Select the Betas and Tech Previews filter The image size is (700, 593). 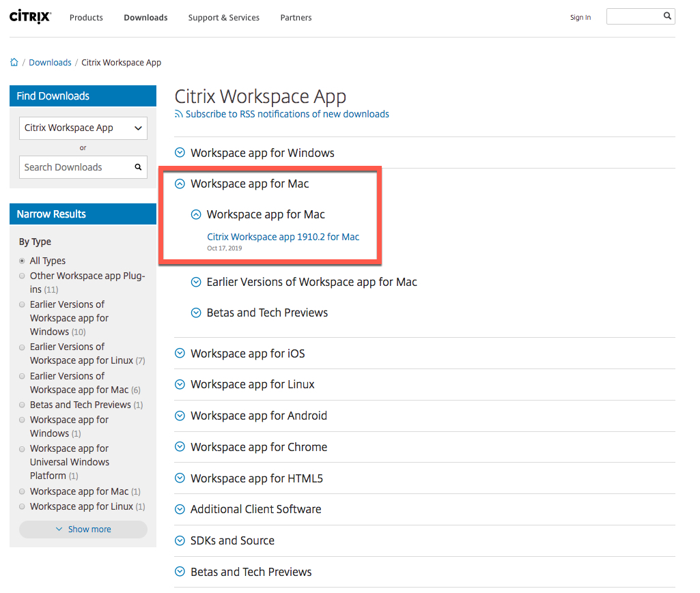[21, 405]
